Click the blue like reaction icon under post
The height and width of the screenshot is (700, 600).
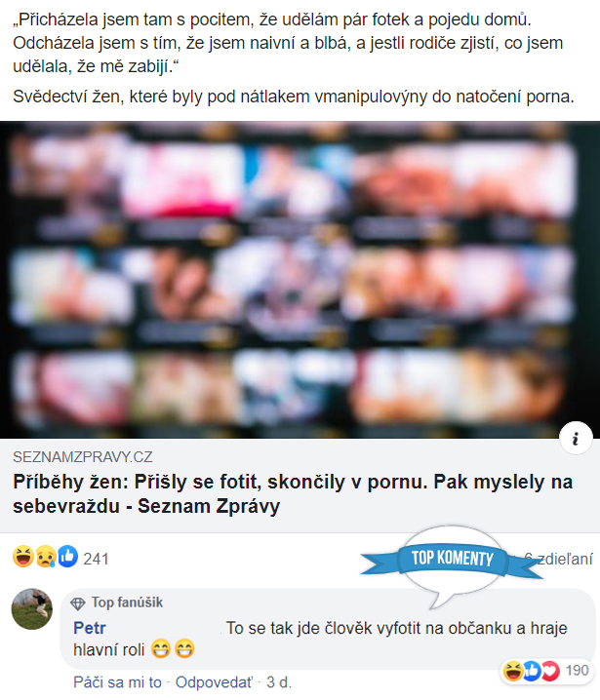pos(67,557)
